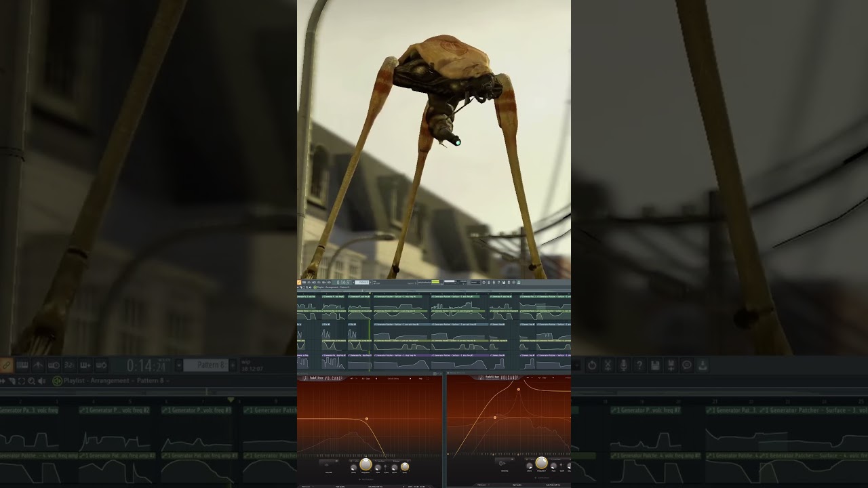Click the small question-mark help icon in the center FL toolbar
868x488 pixels.
tap(498, 282)
